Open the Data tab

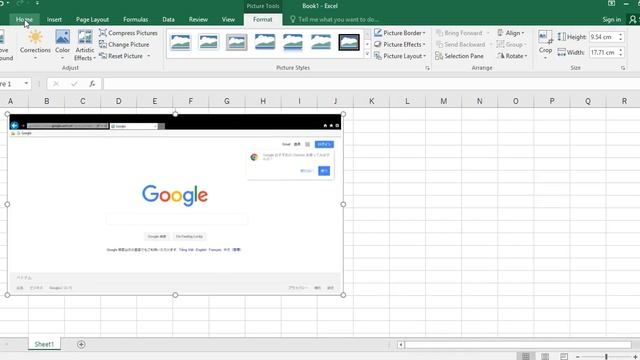tap(168, 19)
